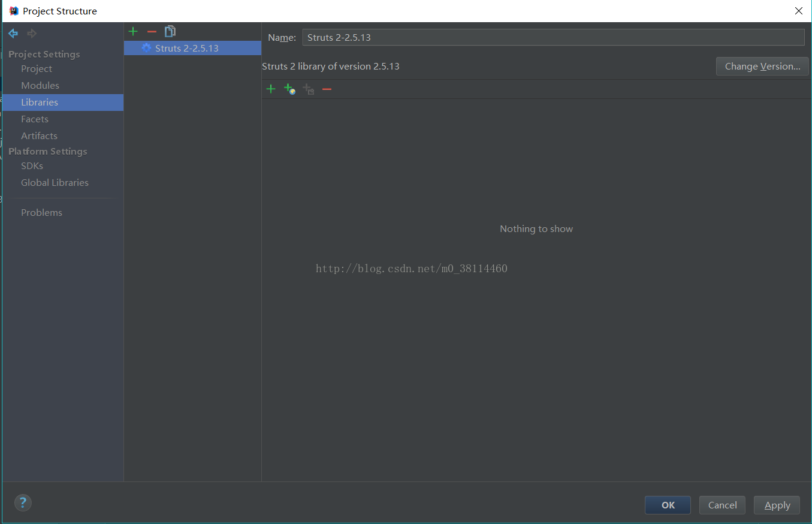Viewport: 812px width, 524px height.
Task: Click the library Name input field
Action: pos(553,37)
